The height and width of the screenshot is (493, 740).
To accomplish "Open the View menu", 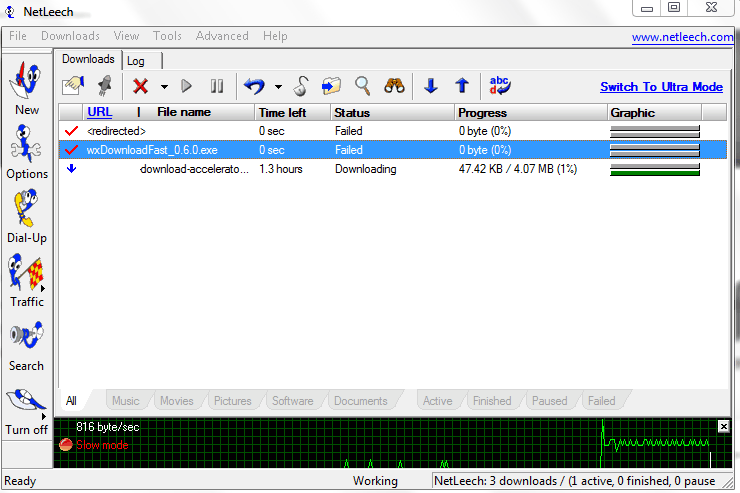I will point(126,36).
